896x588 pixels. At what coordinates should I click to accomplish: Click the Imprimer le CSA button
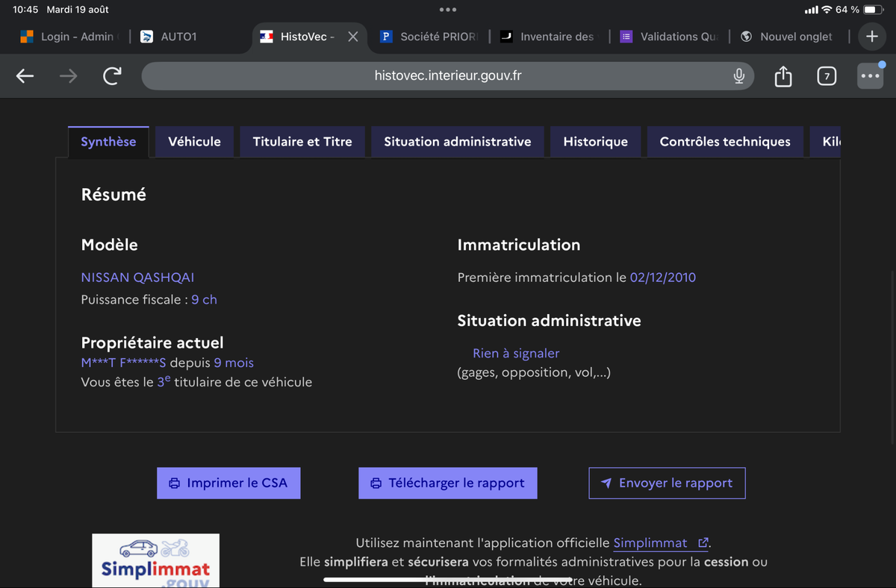pos(228,483)
